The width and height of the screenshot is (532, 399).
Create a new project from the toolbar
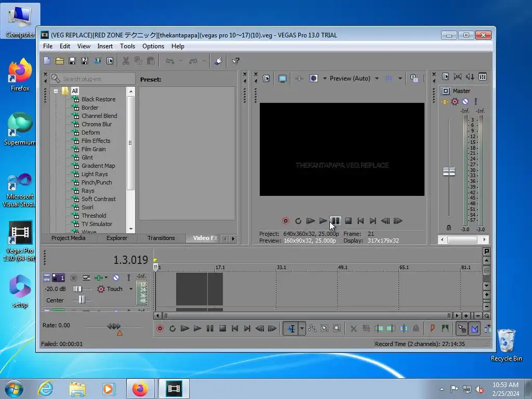(47, 61)
